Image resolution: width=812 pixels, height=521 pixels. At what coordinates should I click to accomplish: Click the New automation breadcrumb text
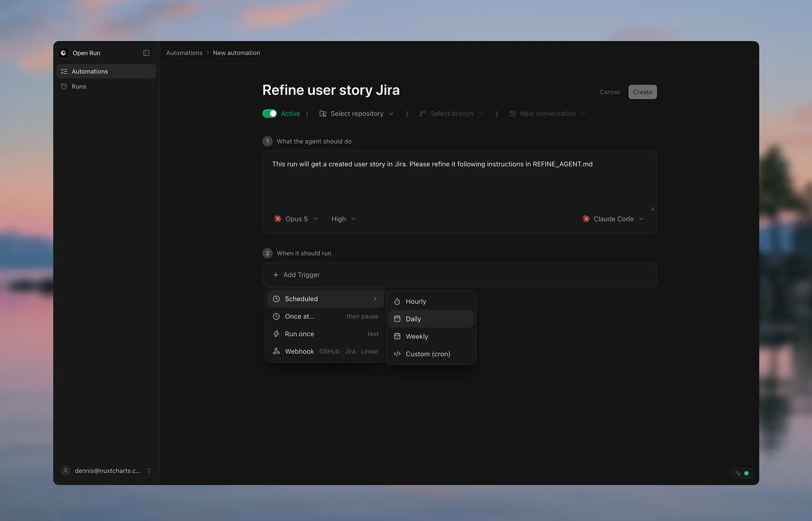(236, 53)
